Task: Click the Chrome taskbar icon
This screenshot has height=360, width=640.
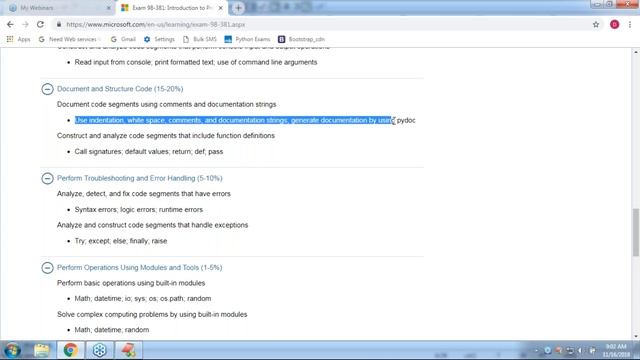Action: [x=71, y=350]
